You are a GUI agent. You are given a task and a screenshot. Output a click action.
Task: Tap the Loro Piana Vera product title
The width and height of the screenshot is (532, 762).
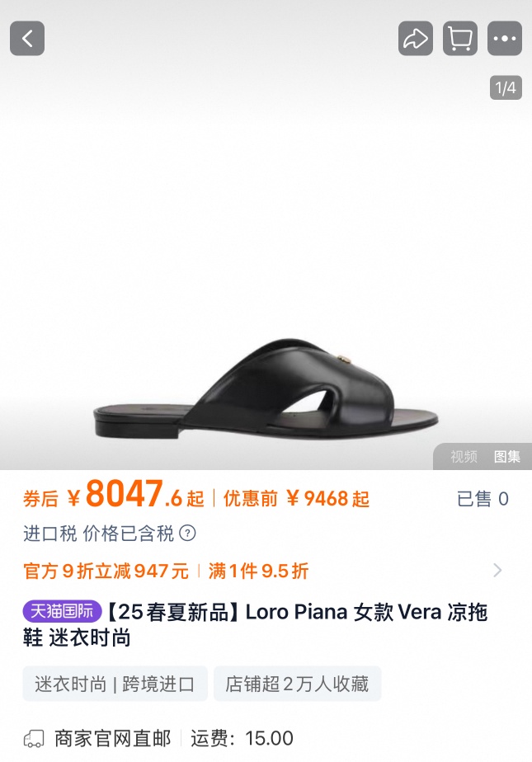255,625
